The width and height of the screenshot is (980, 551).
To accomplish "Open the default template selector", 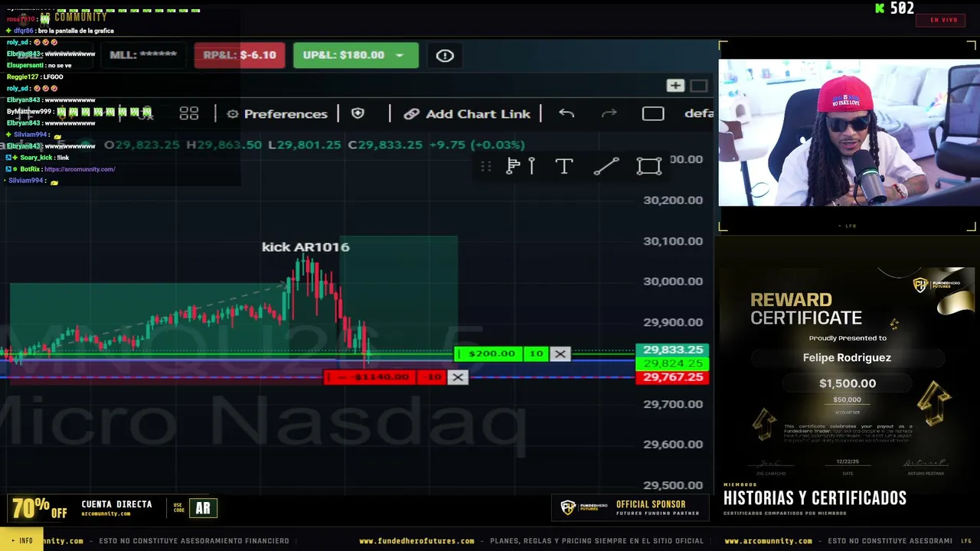I will point(698,114).
